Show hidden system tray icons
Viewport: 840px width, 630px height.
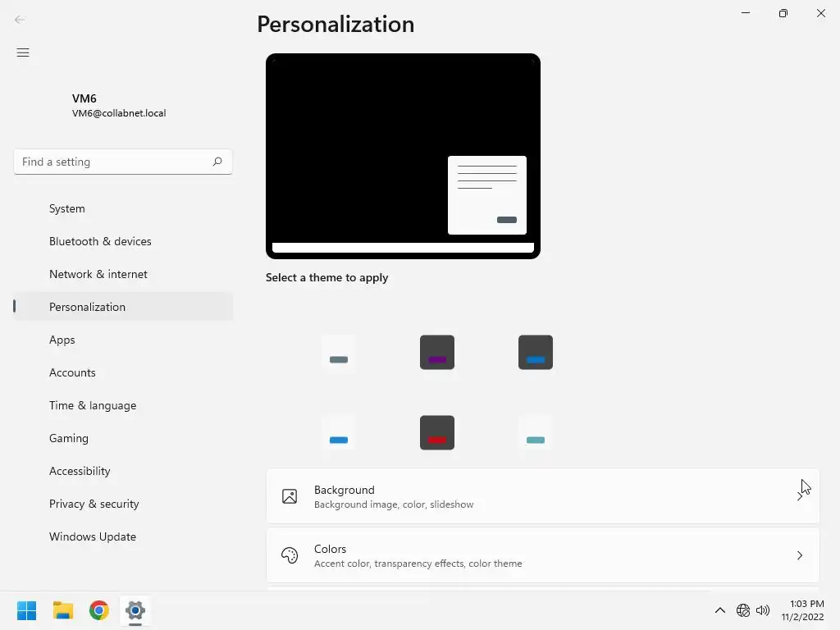pos(720,610)
